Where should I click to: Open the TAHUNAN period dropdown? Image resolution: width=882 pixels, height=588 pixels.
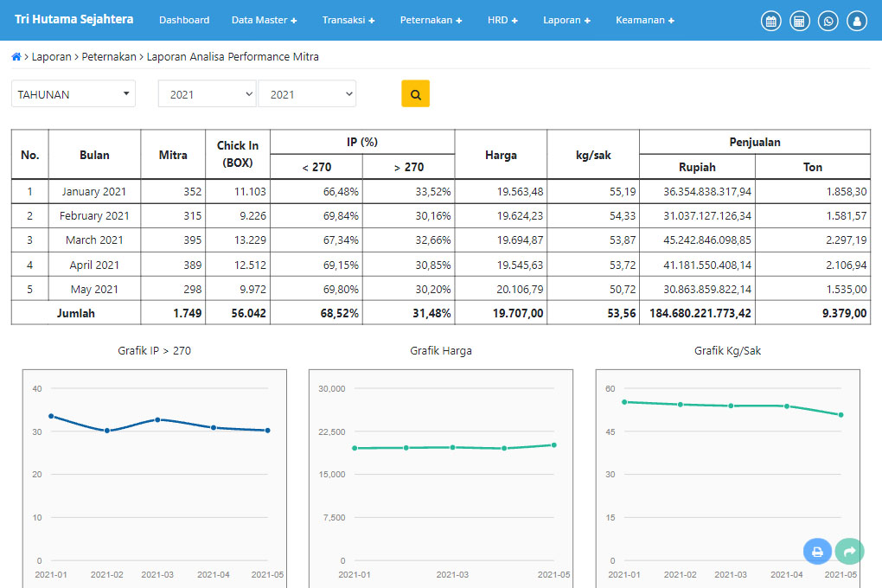click(73, 94)
